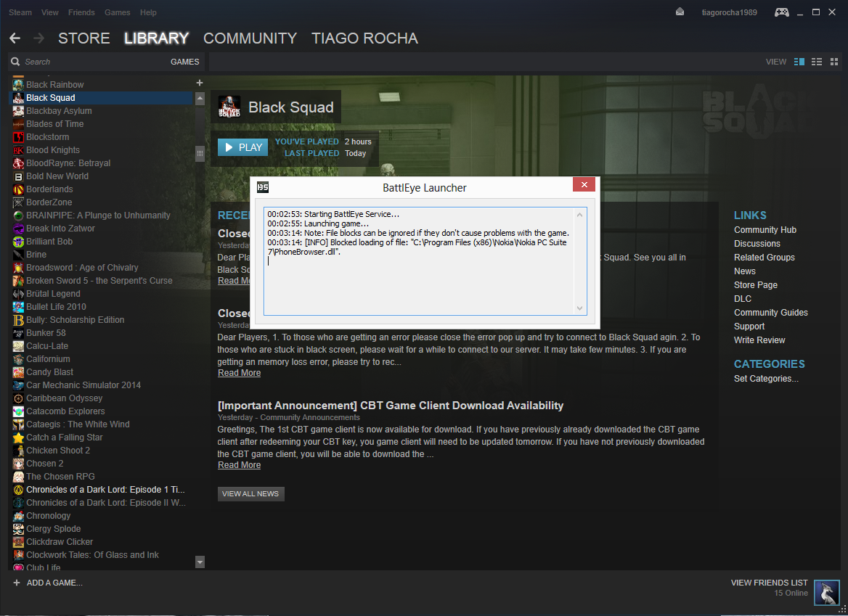The width and height of the screenshot is (848, 616).
Task: Select Blockstorm game icon
Action: (18, 137)
